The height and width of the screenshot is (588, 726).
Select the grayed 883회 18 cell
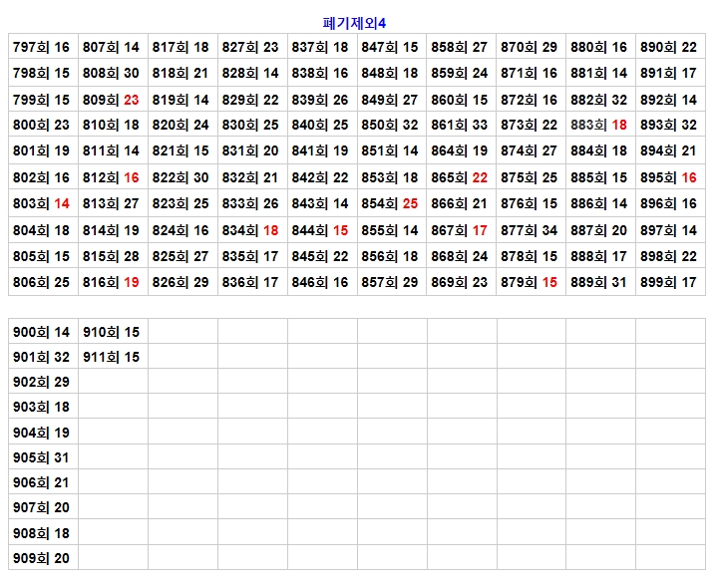tap(599, 126)
